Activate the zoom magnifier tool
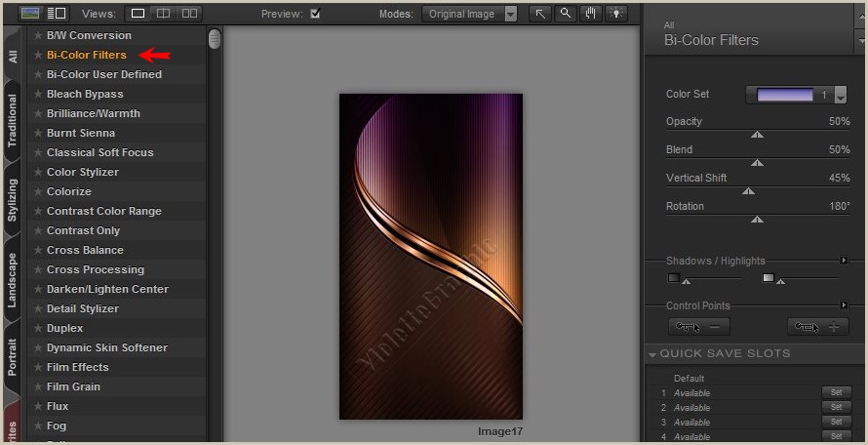Screen dimensions: 868x445 tap(565, 14)
